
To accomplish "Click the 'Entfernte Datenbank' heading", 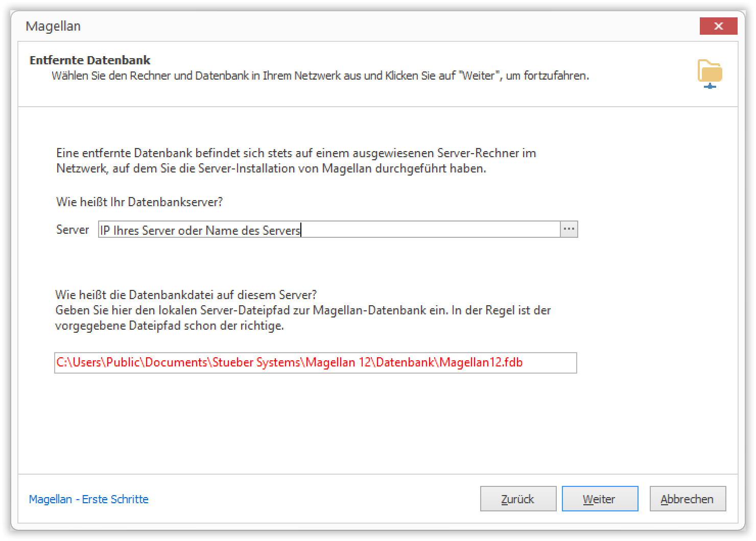I will point(90,60).
